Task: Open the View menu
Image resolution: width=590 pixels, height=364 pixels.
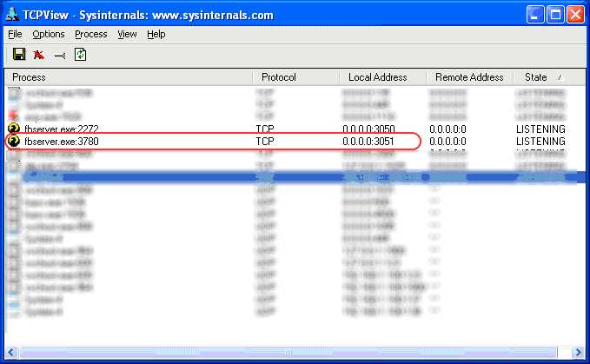Action: pos(127,34)
